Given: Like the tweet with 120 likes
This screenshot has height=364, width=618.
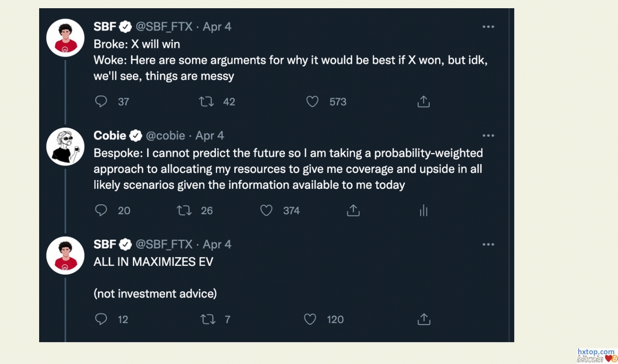Looking at the screenshot, I should 310,319.
